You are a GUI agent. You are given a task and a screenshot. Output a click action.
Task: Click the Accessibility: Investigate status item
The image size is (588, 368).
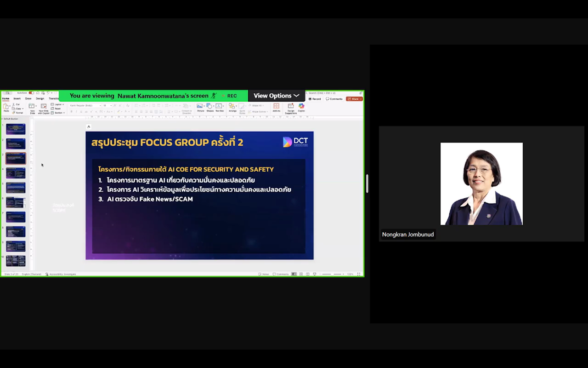coord(61,274)
